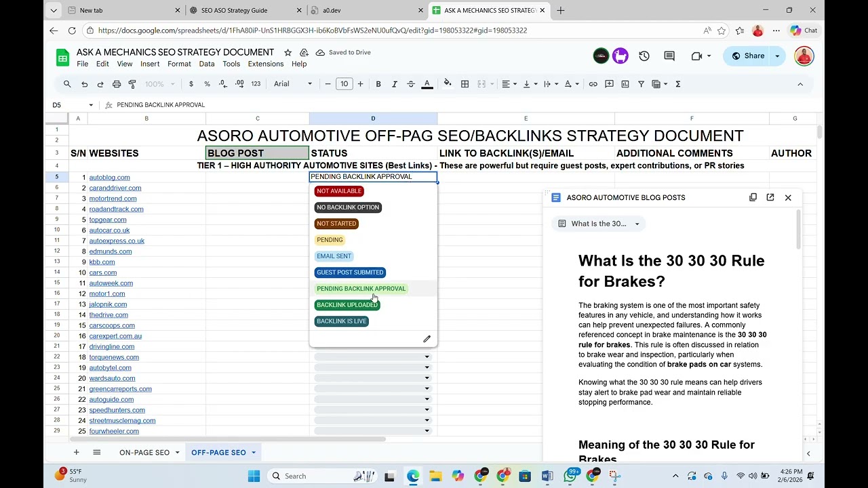The image size is (868, 488).
Task: Open the fill color bucket
Action: [x=448, y=84]
